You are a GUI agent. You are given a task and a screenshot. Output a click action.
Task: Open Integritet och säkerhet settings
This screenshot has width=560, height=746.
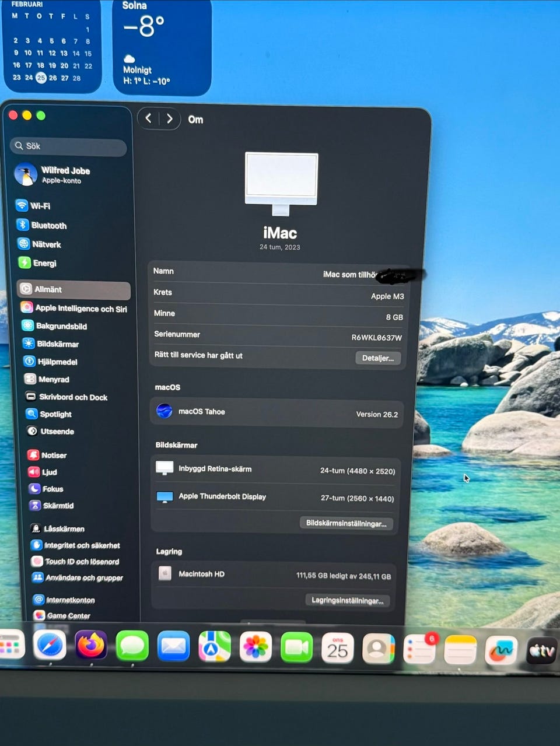[x=75, y=545]
